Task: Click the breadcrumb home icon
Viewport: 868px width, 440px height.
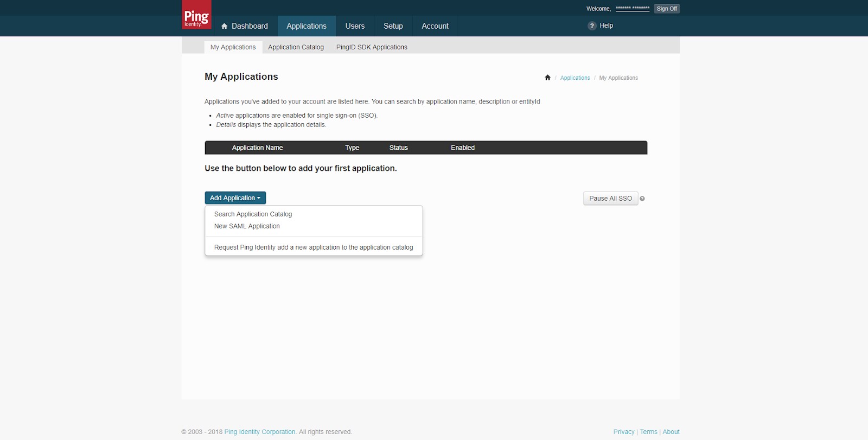Action: click(x=547, y=78)
